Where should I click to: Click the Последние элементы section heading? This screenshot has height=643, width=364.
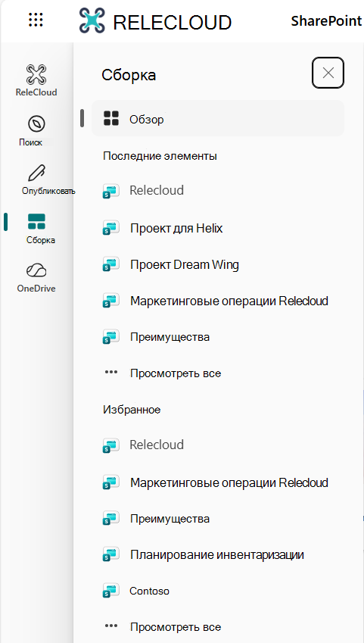click(x=160, y=156)
